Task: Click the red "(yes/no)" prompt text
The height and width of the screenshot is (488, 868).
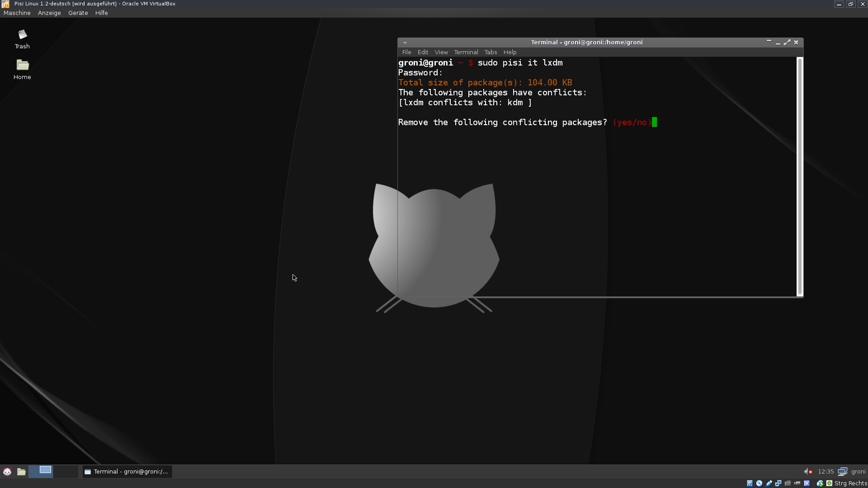Action: 632,123
